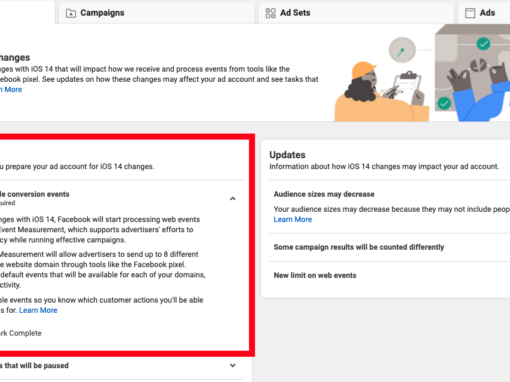510x382 pixels.
Task: Click the Ads window icon
Action: click(x=470, y=13)
